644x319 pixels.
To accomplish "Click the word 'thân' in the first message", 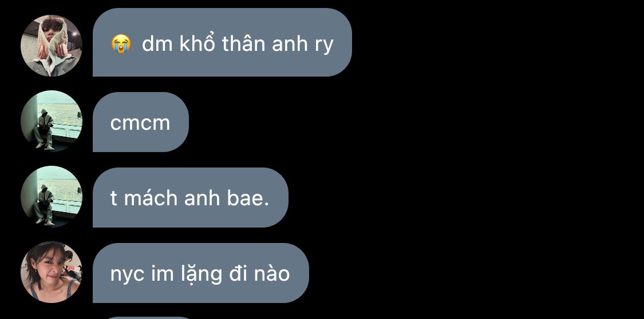I will pos(242,43).
